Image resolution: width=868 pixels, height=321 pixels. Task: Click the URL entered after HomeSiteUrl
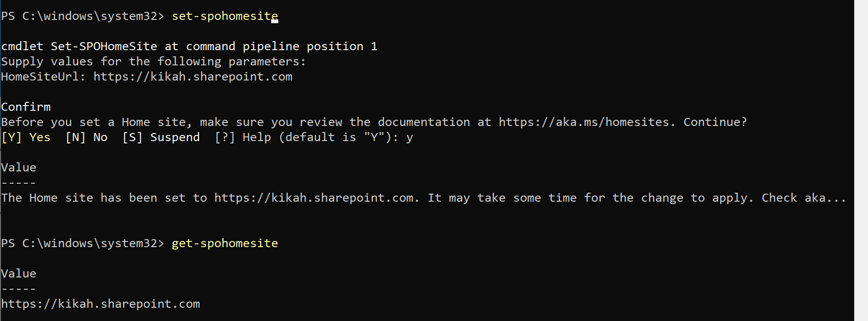point(193,77)
